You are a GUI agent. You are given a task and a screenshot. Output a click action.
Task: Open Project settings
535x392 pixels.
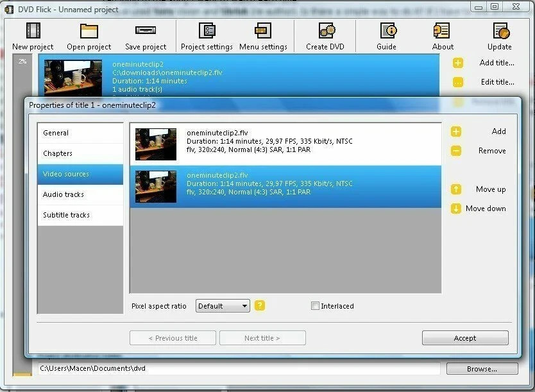(x=206, y=35)
